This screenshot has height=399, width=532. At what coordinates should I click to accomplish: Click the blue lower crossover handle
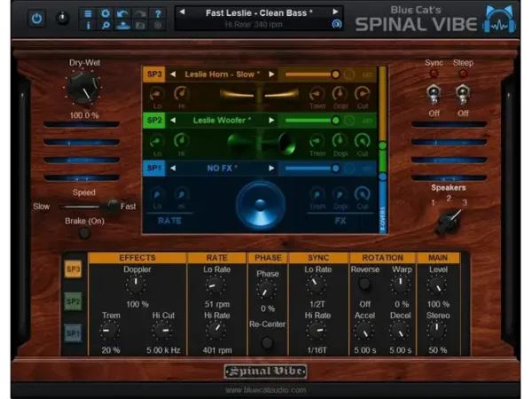383,176
